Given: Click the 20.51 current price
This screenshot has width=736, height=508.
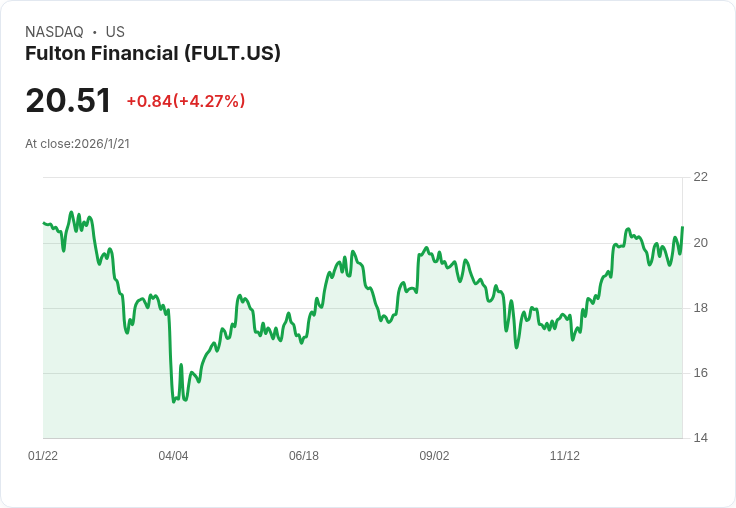Looking at the screenshot, I should tap(68, 101).
